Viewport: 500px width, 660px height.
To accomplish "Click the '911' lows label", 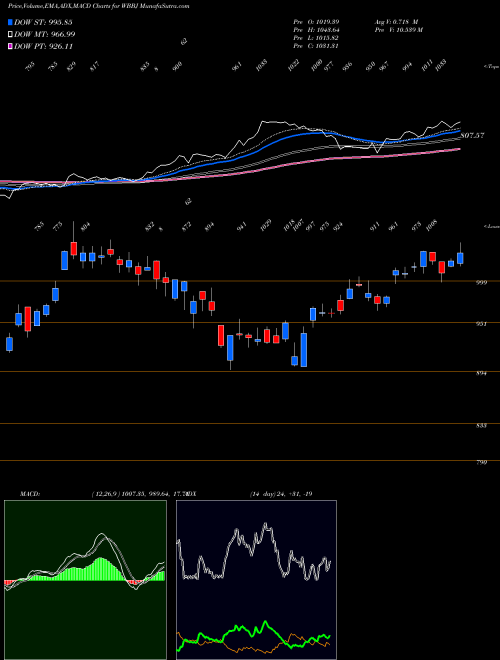I will pos(375,225).
